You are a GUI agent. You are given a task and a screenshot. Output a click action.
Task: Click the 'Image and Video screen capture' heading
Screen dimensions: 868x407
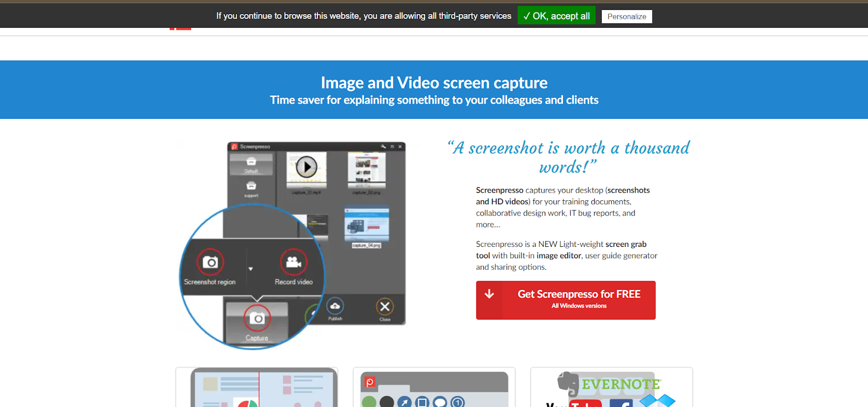point(434,82)
